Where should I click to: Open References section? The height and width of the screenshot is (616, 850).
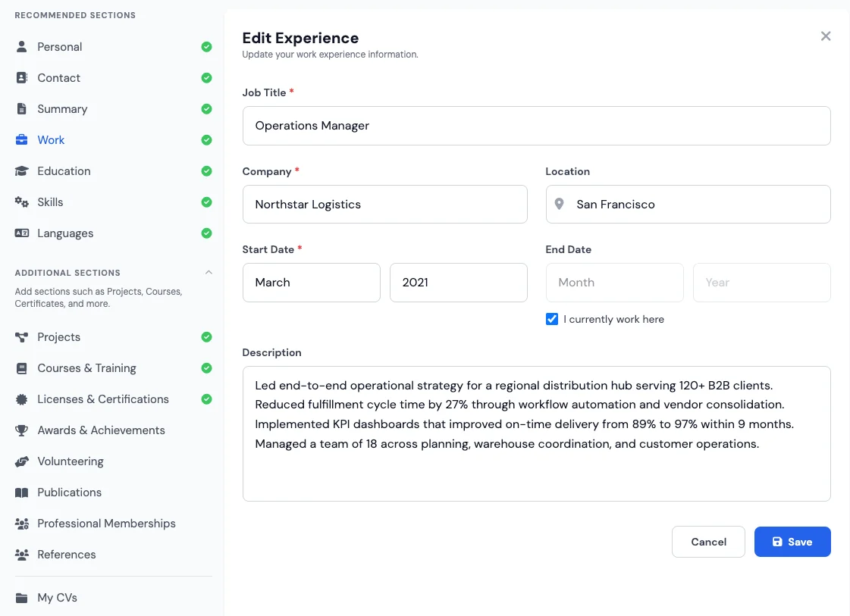[113, 554]
